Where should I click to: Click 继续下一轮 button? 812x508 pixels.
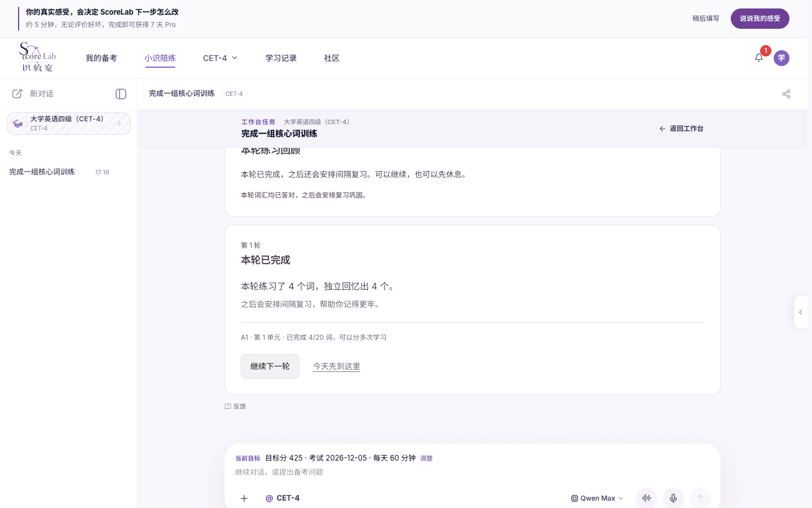[270, 366]
